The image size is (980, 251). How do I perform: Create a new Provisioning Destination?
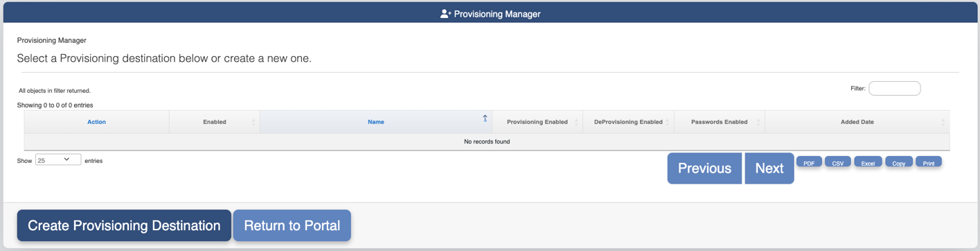pyautogui.click(x=124, y=225)
